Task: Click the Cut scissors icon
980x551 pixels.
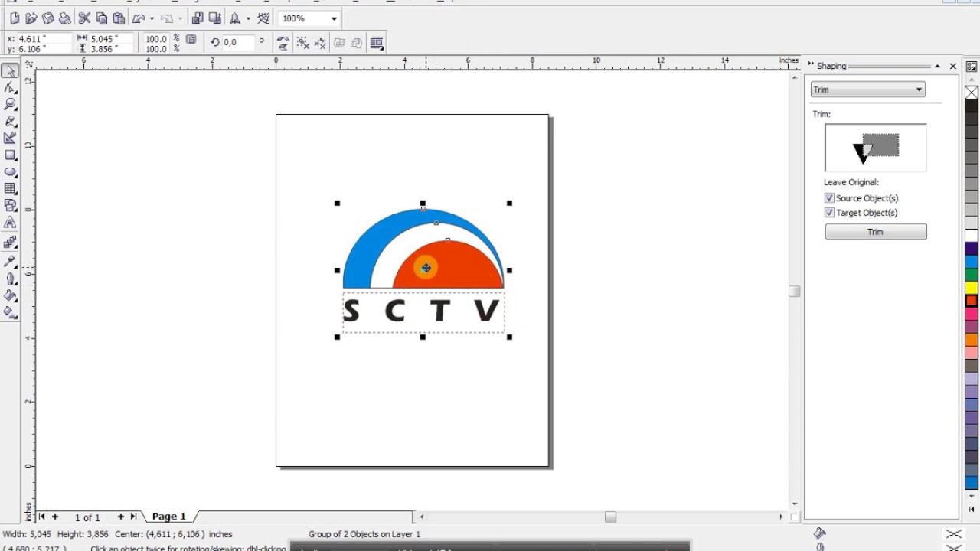Action: [84, 18]
